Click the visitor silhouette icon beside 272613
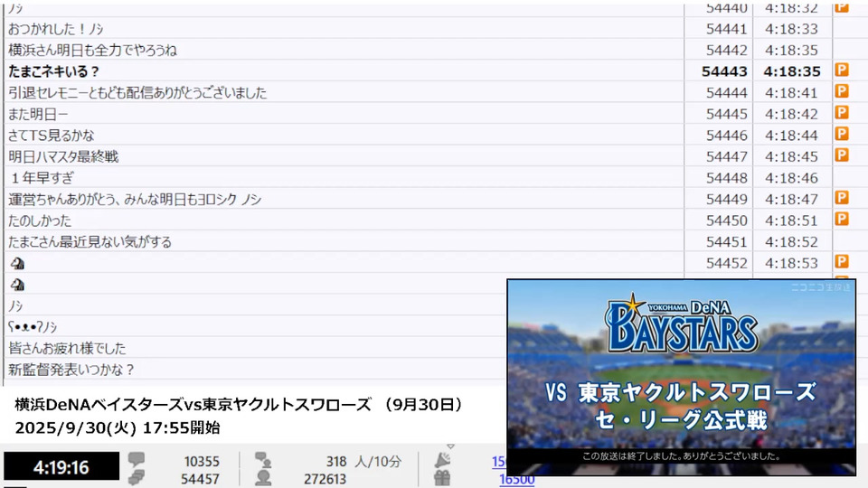The height and width of the screenshot is (488, 868). pyautogui.click(x=263, y=477)
